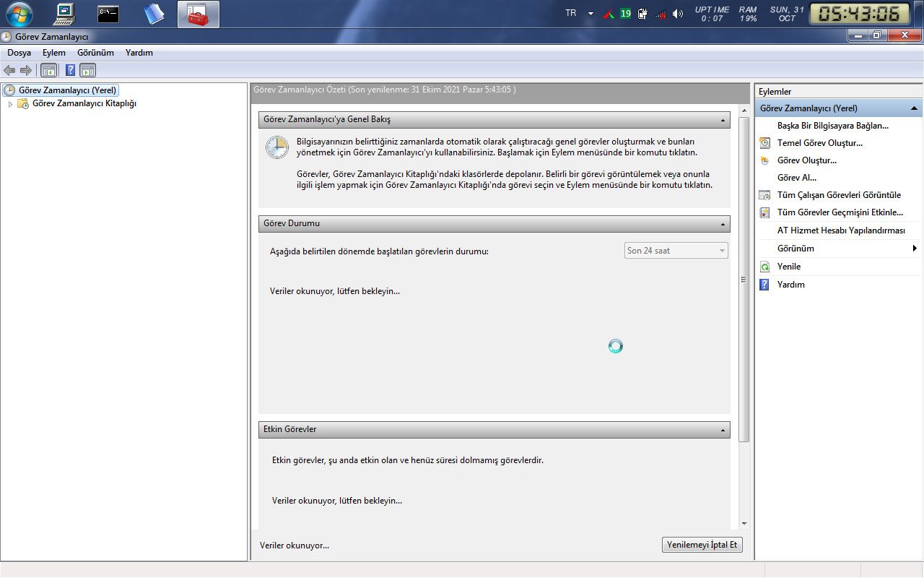
Task: Click the "Veriler okunuyor..." status text
Action: point(295,545)
